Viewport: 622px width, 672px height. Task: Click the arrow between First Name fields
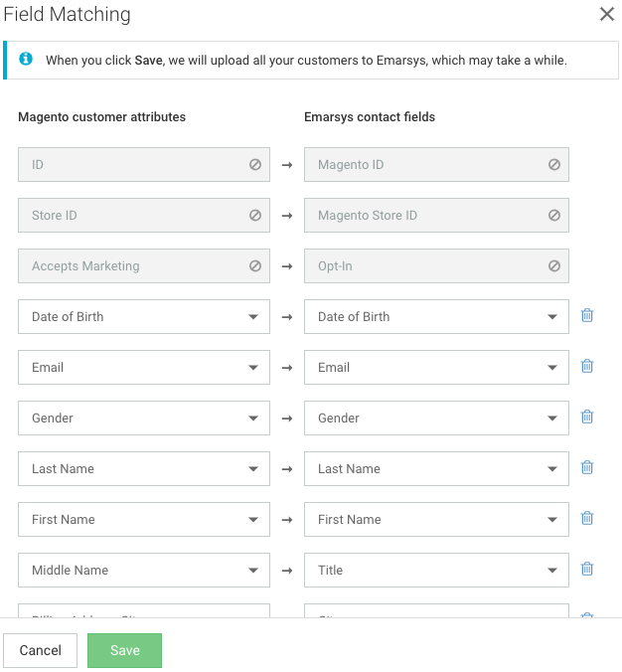pos(287,520)
